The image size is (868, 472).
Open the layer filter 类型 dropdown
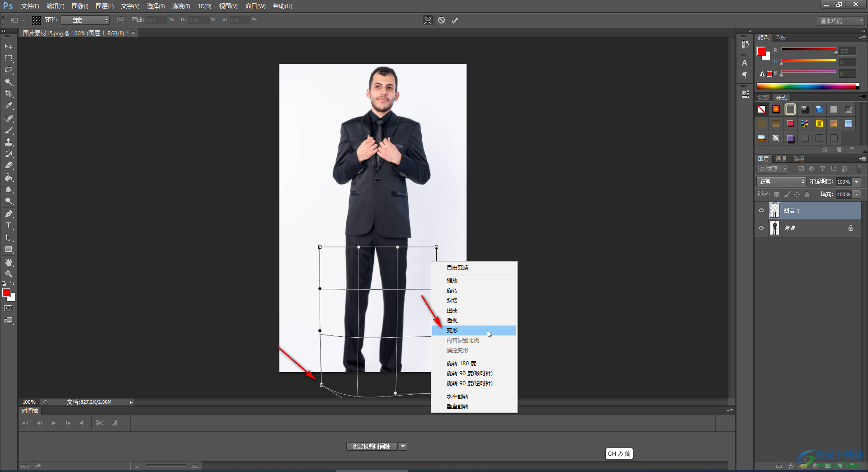coord(772,169)
